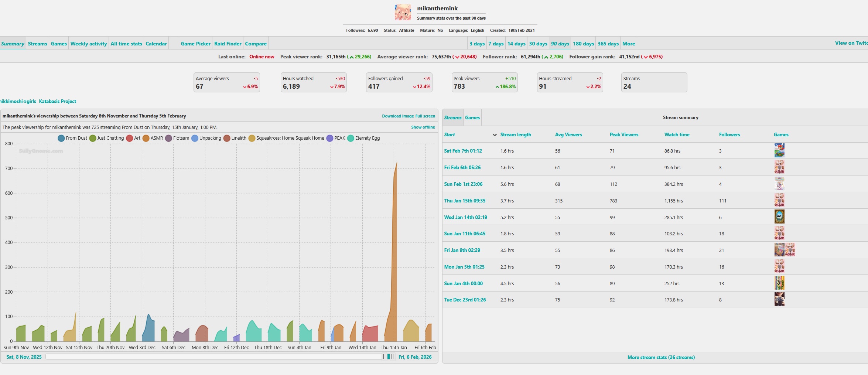Open the Sun Feb 1st 23:06 stream

(463, 184)
